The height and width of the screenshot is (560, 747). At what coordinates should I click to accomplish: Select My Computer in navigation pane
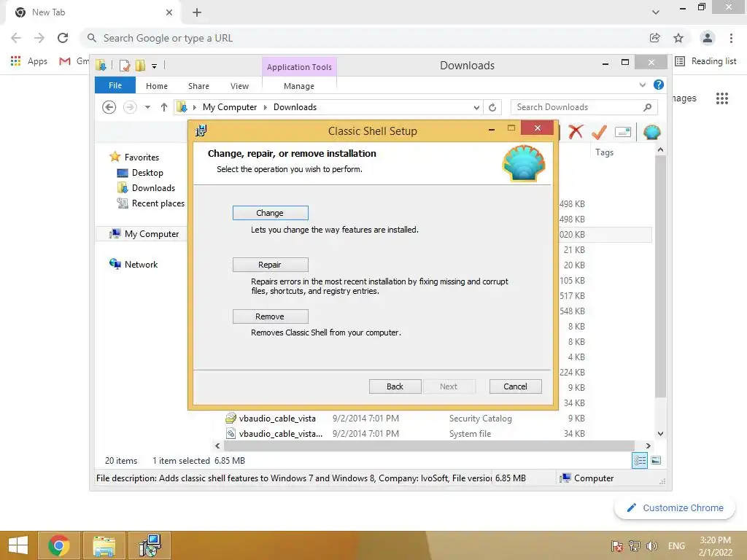[152, 234]
